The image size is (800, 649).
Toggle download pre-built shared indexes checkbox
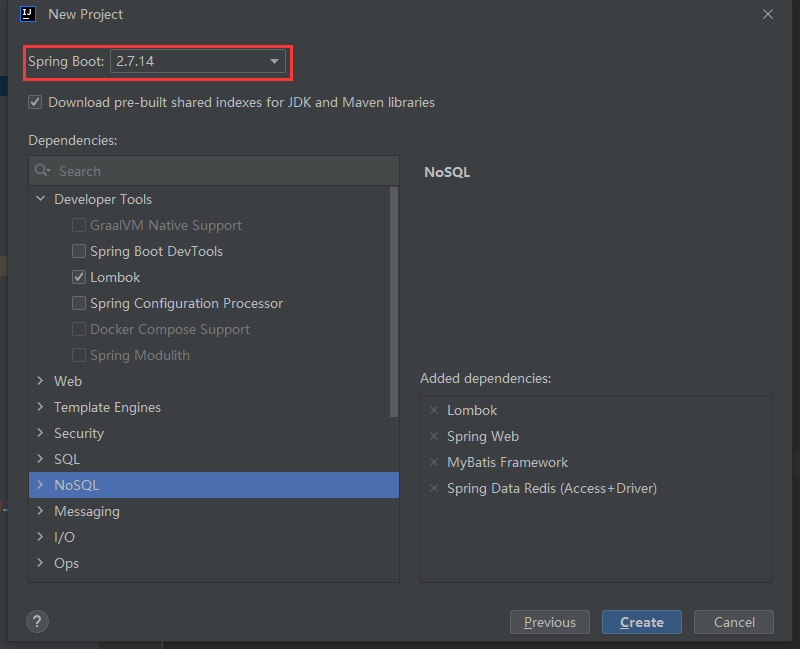[x=36, y=102]
